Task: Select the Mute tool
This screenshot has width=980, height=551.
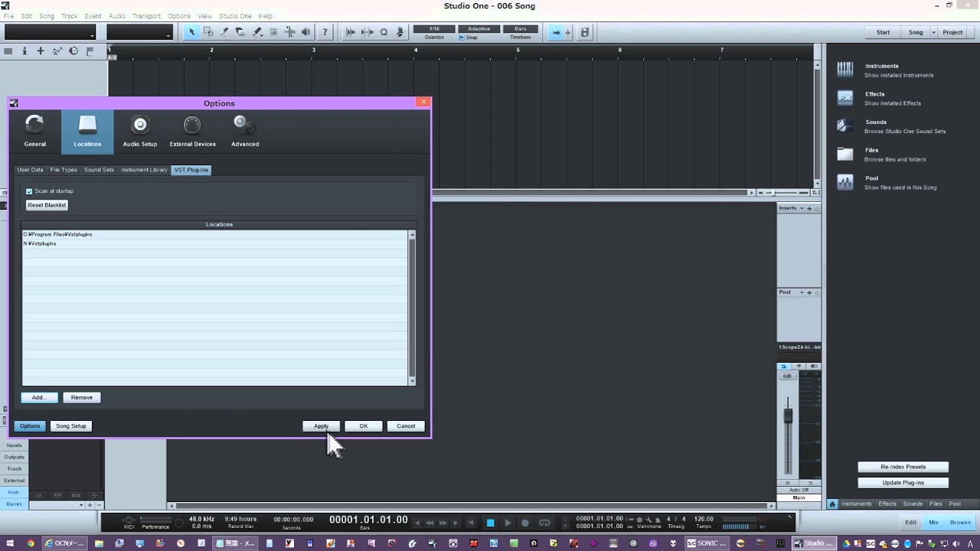Action: 273,32
